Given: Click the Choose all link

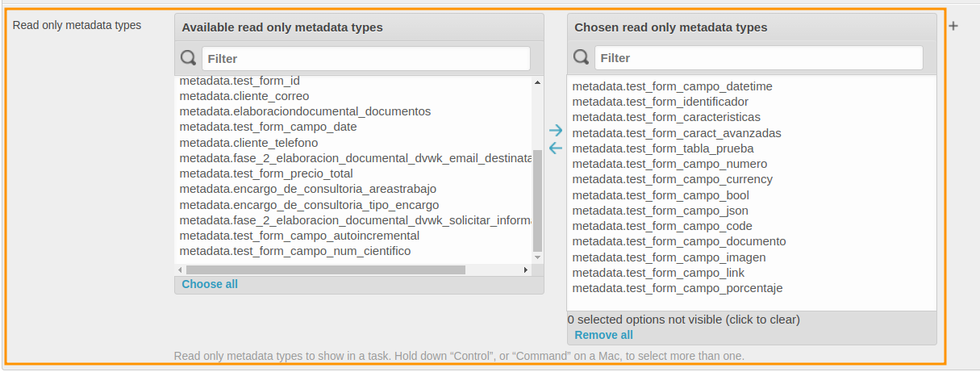Looking at the screenshot, I should 210,284.
